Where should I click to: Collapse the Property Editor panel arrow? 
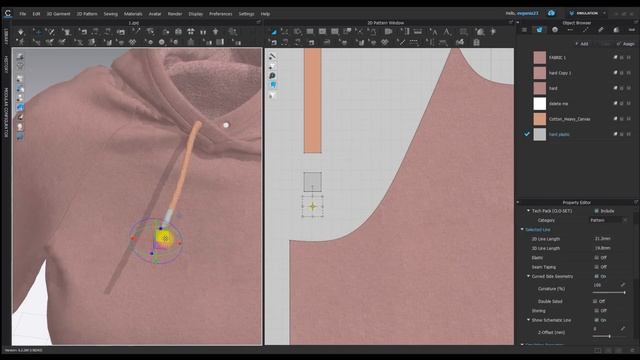518,202
